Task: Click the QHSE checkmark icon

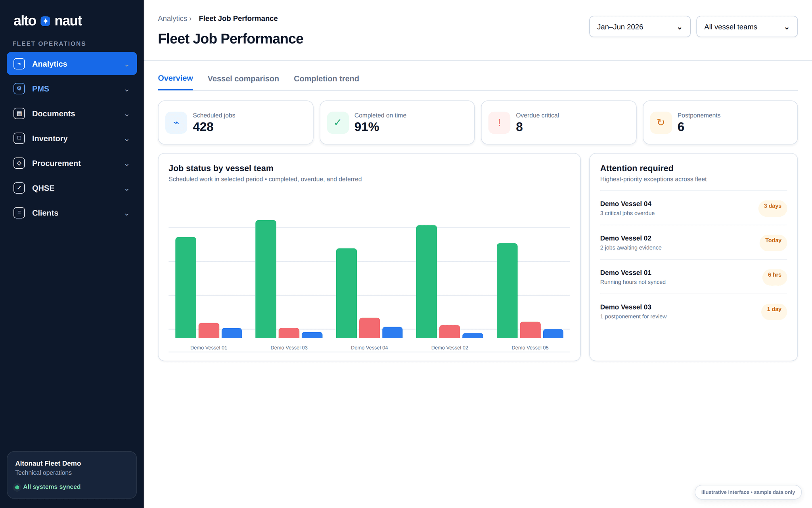Action: (19, 188)
